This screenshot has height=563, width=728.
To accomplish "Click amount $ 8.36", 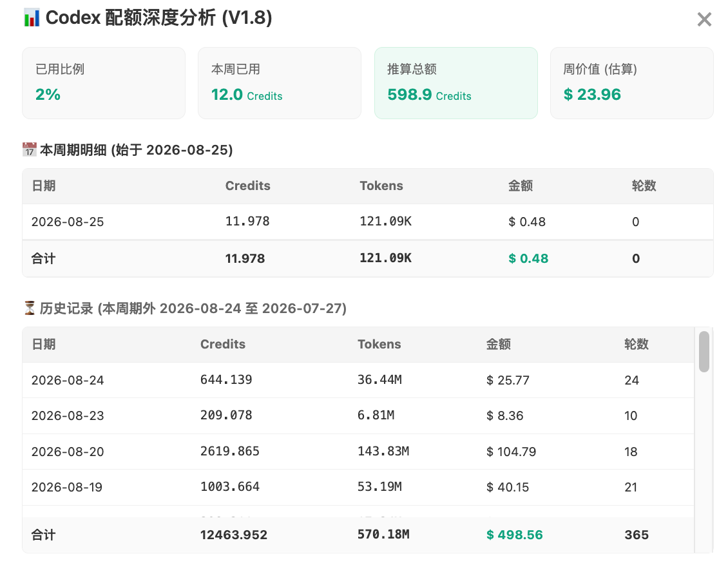I will [505, 415].
